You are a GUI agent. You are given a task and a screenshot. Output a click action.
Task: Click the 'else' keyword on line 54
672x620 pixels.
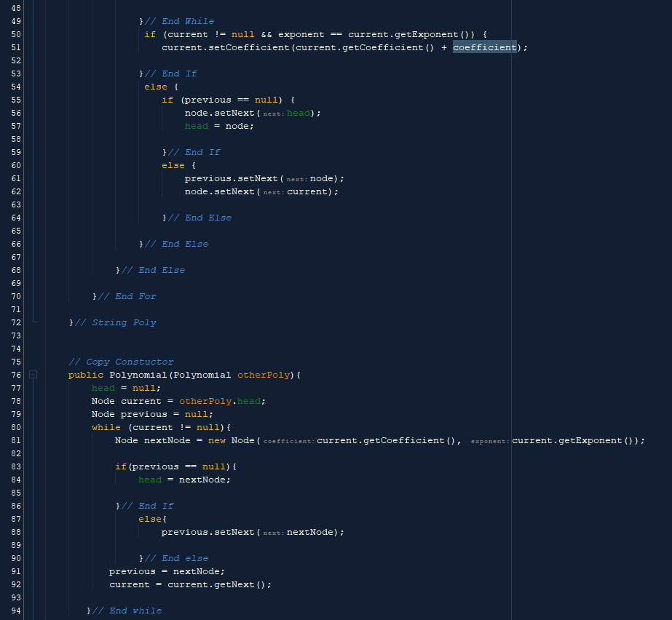[x=156, y=87]
